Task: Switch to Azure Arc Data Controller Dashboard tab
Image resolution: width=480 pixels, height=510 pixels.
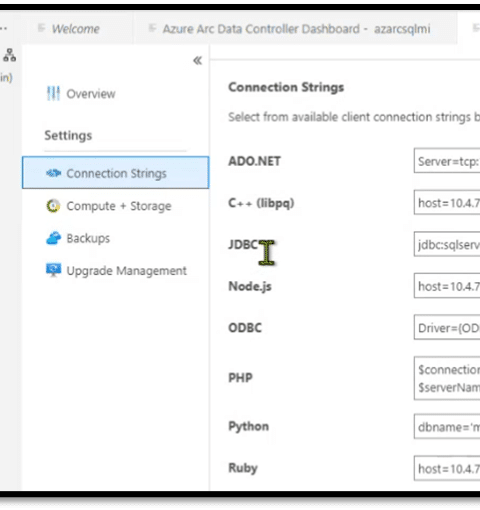Action: pos(296,29)
